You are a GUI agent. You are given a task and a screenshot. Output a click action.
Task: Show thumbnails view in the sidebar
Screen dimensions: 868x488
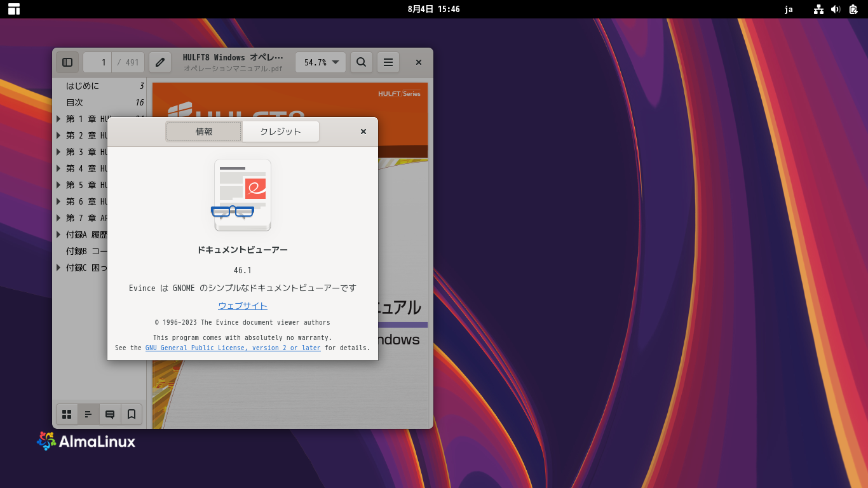point(67,414)
